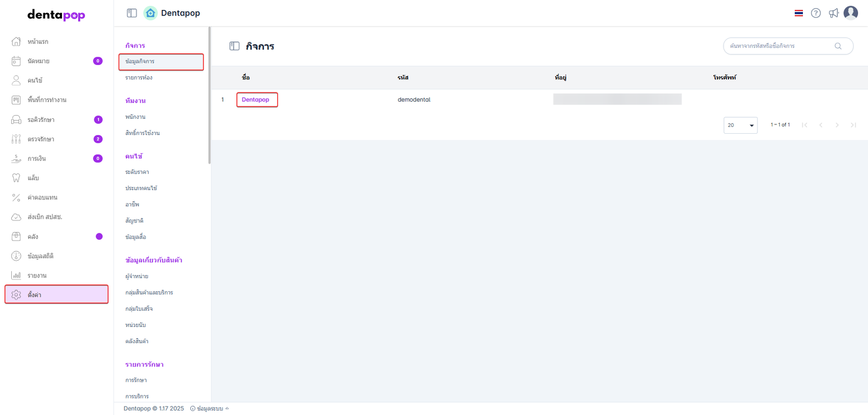Viewport: 868px width, 415px height.
Task: Open อาชีพ settings
Action: pyautogui.click(x=132, y=204)
